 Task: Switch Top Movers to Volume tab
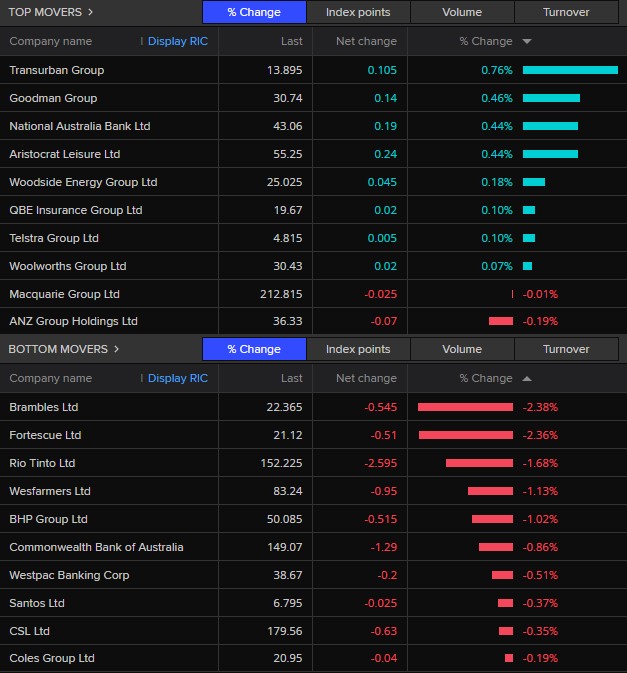pyautogui.click(x=462, y=13)
